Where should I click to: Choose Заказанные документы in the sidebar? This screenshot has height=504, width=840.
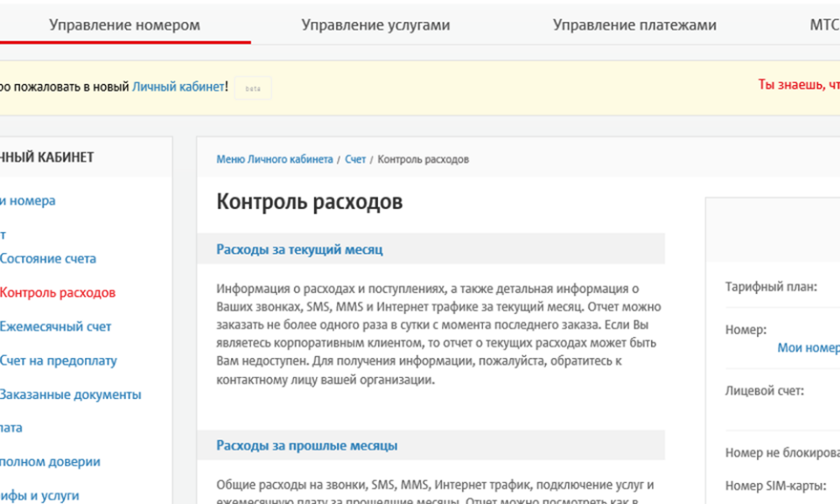(x=70, y=395)
